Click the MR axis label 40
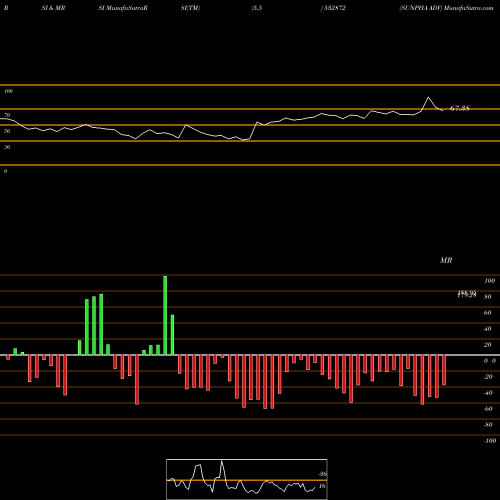This screenshot has height=500, width=500. [x=487, y=329]
